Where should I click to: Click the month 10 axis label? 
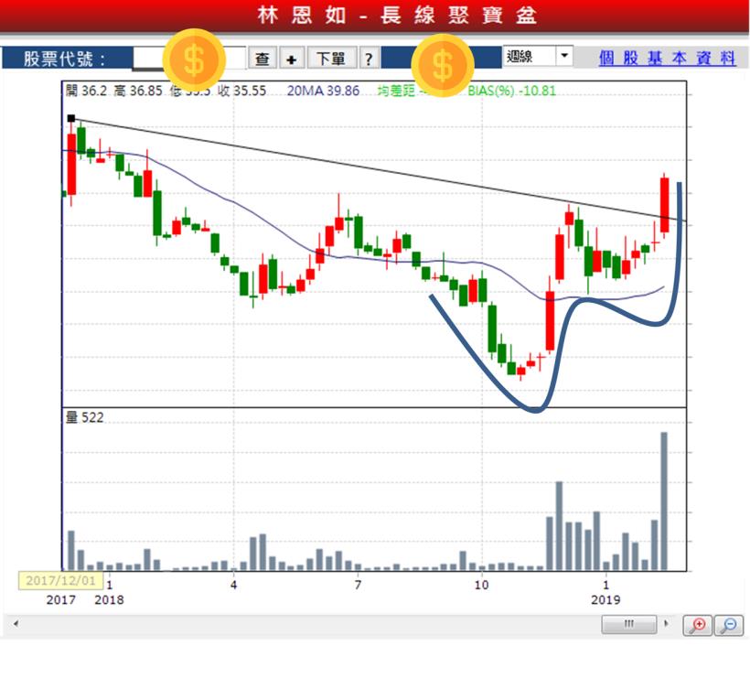pyautogui.click(x=482, y=585)
